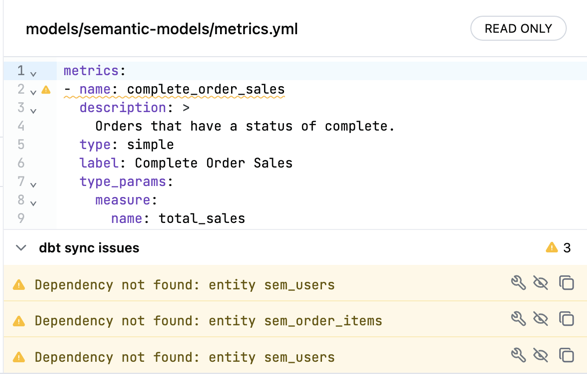Copy the last sem_users issue message
The width and height of the screenshot is (587, 374).
coord(566,355)
